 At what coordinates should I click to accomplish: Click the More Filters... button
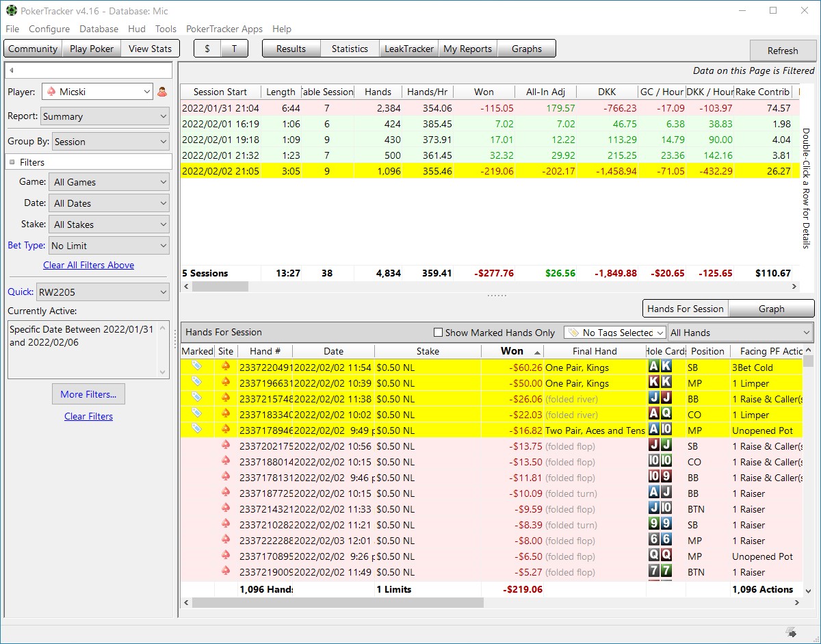(88, 394)
